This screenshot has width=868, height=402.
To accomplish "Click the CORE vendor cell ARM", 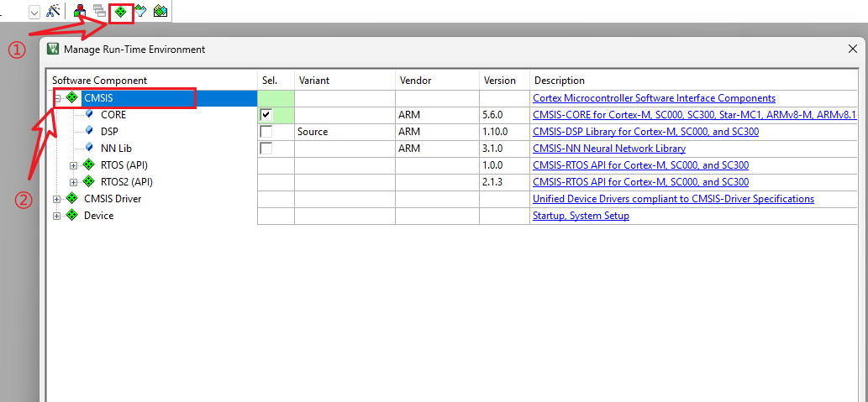I will pos(437,115).
